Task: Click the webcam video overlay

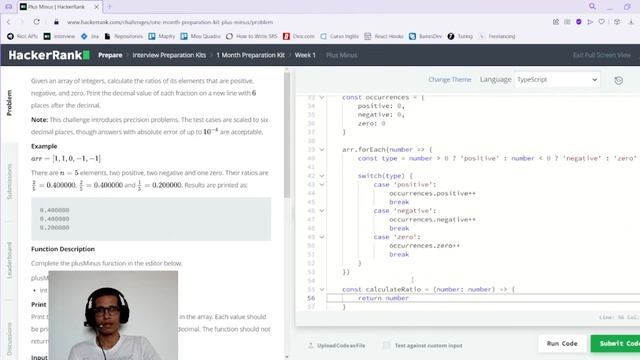Action: point(113,315)
